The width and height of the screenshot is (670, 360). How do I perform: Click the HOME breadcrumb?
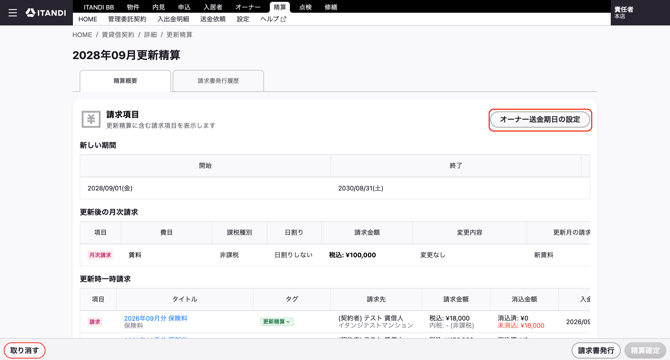82,35
